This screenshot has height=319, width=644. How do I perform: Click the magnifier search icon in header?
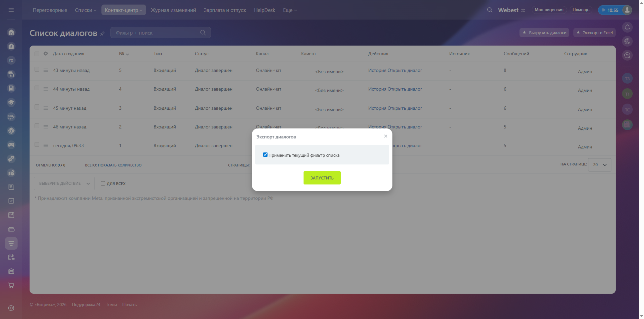point(490,10)
